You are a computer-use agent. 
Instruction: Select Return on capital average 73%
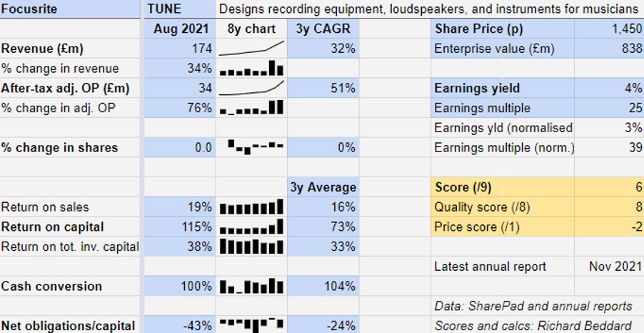[323, 227]
